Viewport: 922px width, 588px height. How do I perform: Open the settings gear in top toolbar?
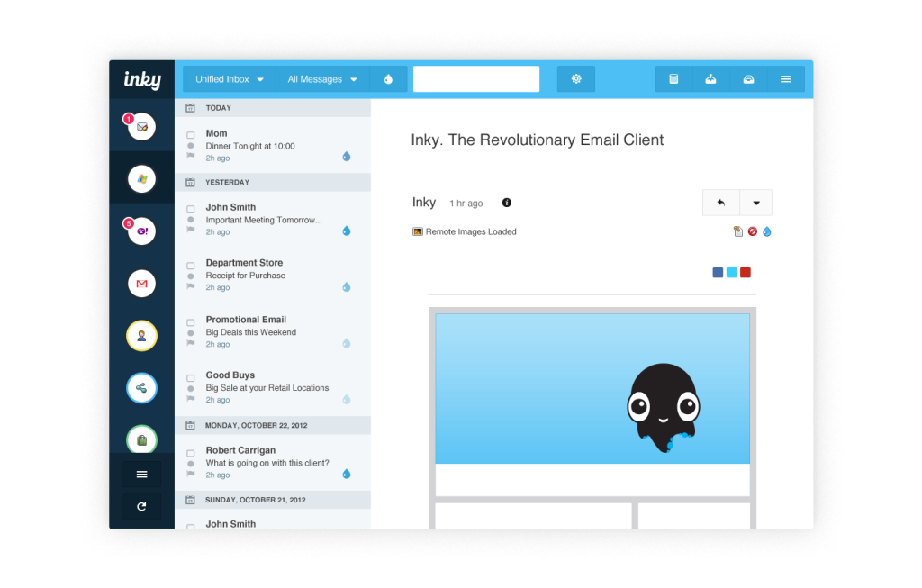(576, 79)
